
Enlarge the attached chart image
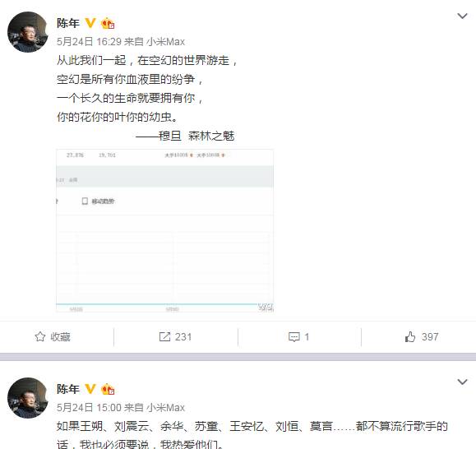tap(165, 231)
